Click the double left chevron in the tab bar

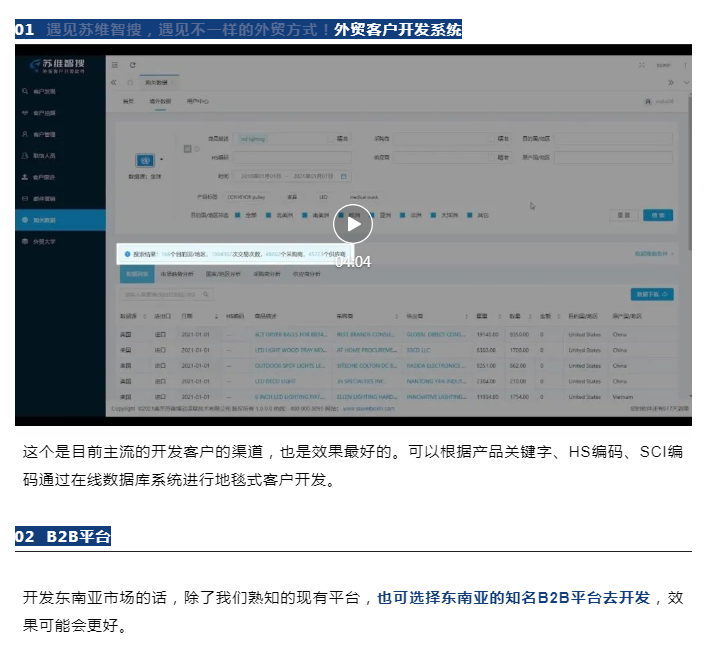click(114, 82)
